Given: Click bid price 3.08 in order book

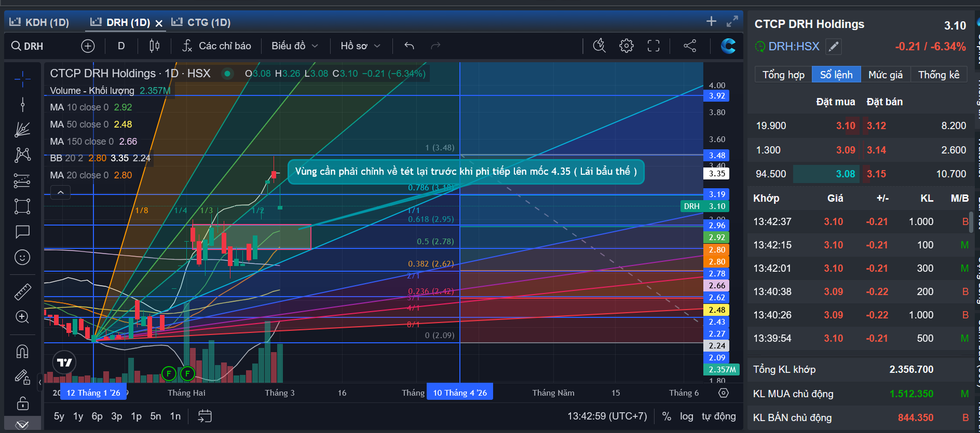Looking at the screenshot, I should coord(846,174).
